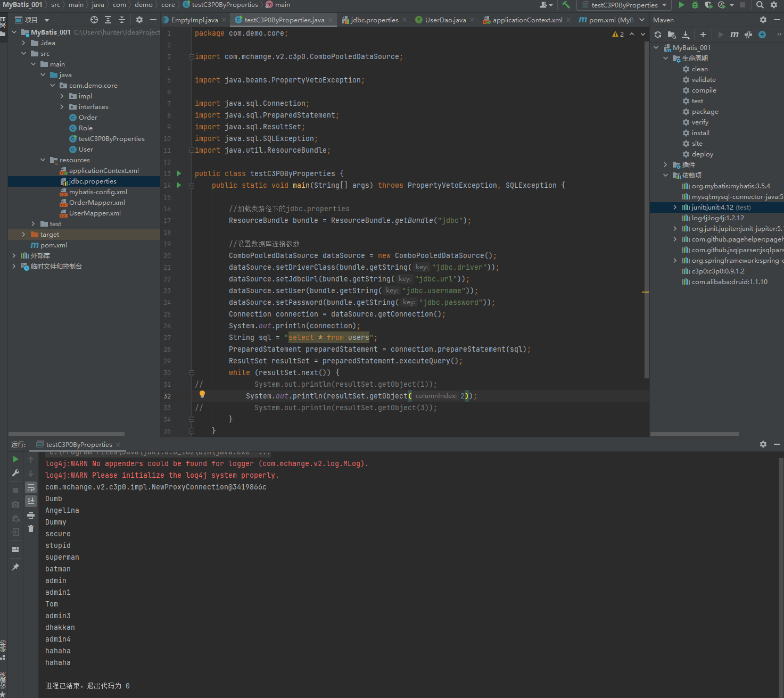784x698 pixels.
Task: Clear console output with trash icon
Action: 31,528
